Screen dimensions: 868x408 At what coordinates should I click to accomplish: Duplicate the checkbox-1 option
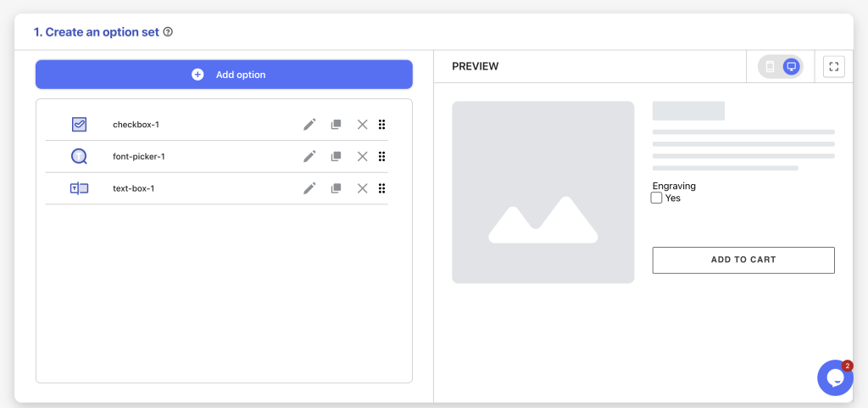click(336, 125)
